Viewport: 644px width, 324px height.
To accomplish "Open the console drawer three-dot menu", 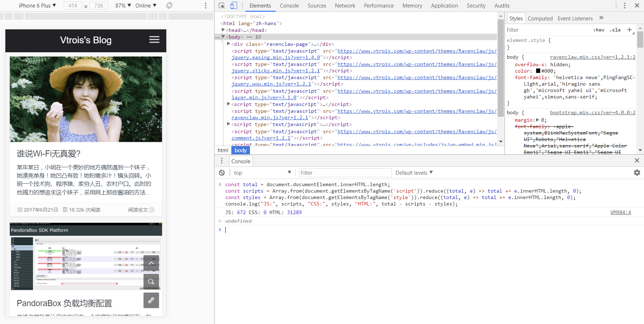I will [222, 161].
